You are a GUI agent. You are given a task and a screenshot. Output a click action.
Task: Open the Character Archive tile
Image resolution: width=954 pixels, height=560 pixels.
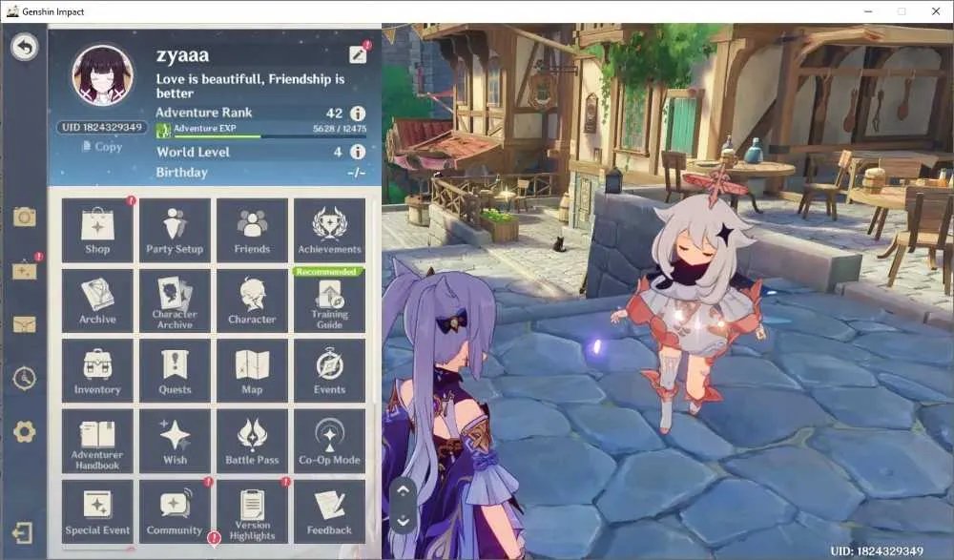(x=175, y=301)
